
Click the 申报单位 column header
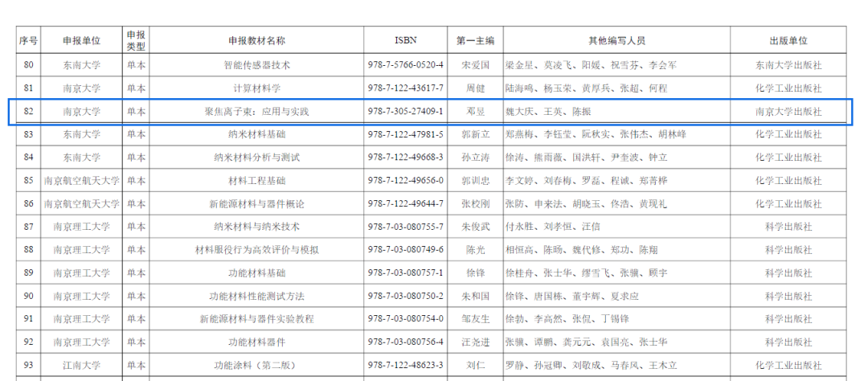coord(82,41)
